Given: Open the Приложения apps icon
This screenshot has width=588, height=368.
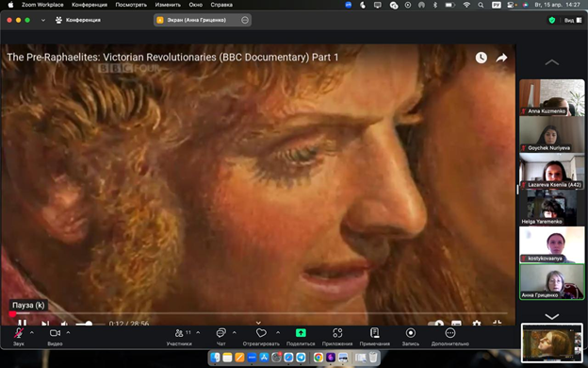Looking at the screenshot, I should [x=337, y=333].
